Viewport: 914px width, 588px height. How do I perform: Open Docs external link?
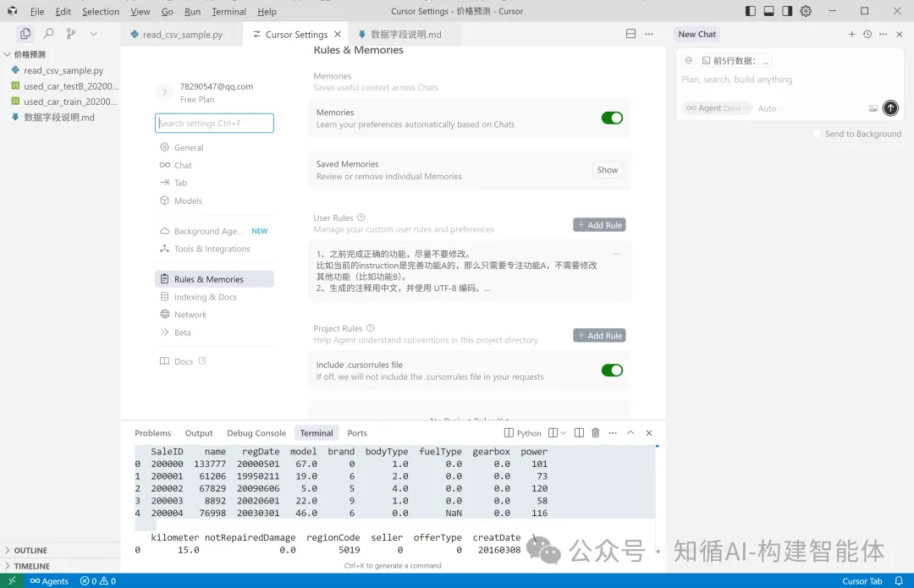(x=183, y=361)
